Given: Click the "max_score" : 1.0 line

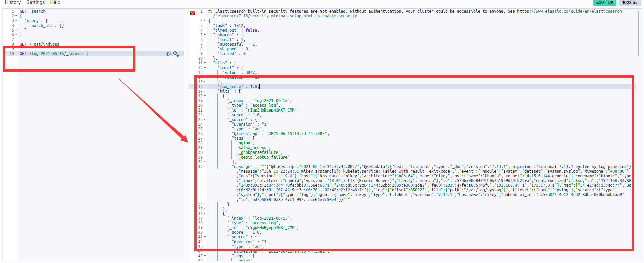Looking at the screenshot, I should [x=239, y=87].
